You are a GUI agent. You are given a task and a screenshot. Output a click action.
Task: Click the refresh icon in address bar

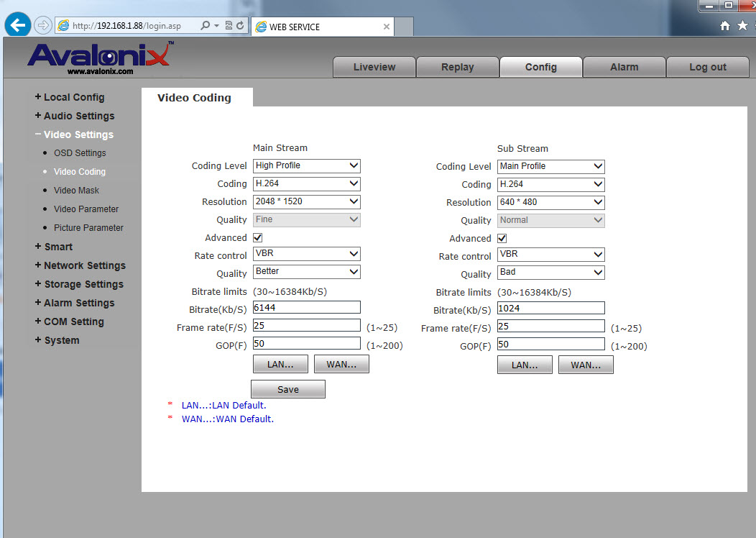240,26
